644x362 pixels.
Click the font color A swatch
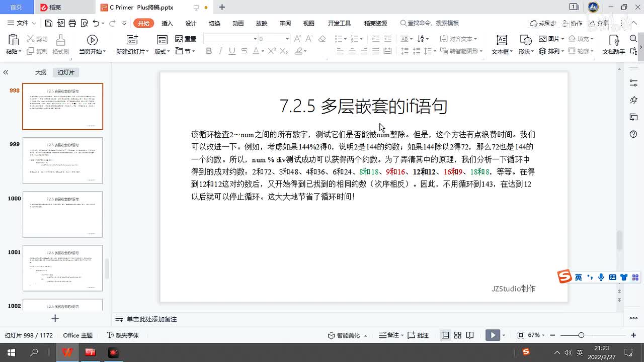pyautogui.click(x=255, y=51)
